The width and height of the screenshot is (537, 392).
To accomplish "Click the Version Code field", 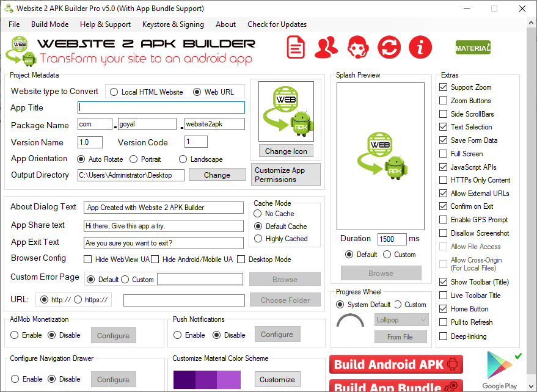I will click(x=196, y=142).
